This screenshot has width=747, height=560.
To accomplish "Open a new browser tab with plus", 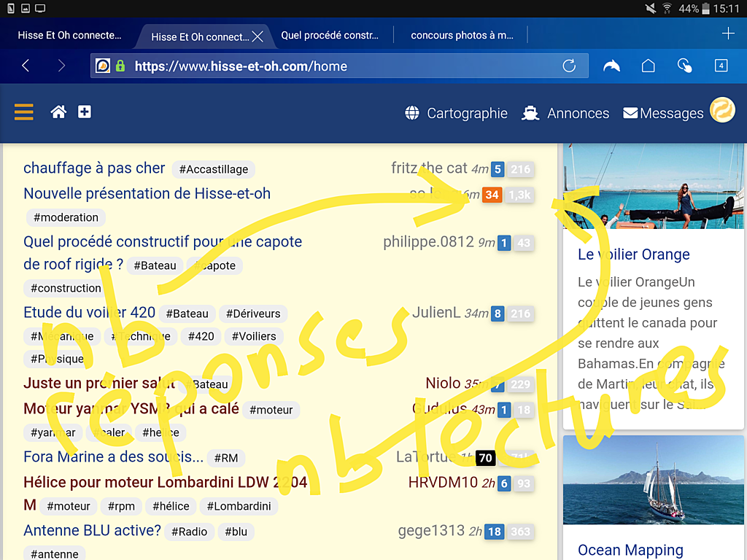I will point(727,34).
